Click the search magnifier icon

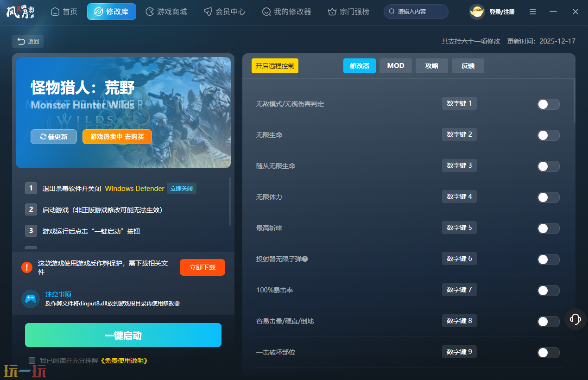pyautogui.click(x=392, y=12)
